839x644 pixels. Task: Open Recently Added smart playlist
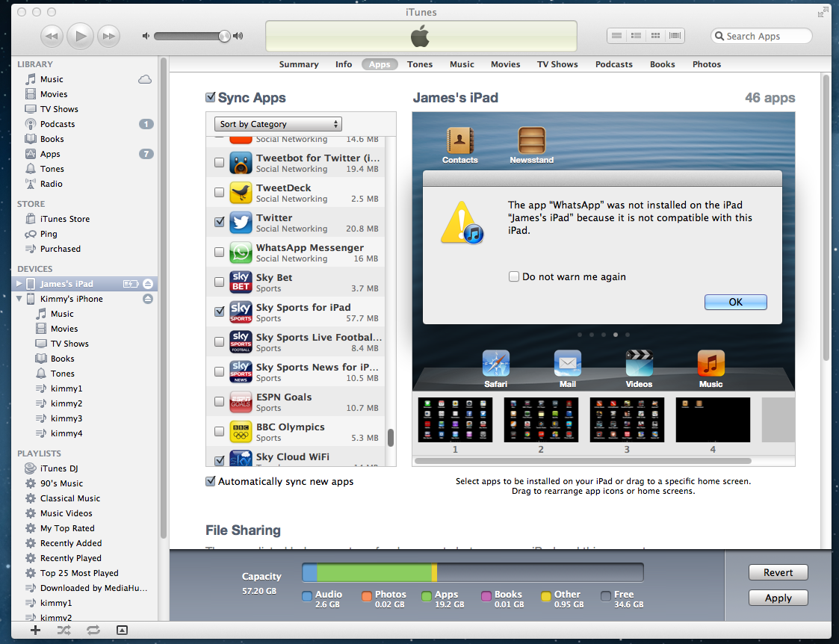(x=71, y=543)
